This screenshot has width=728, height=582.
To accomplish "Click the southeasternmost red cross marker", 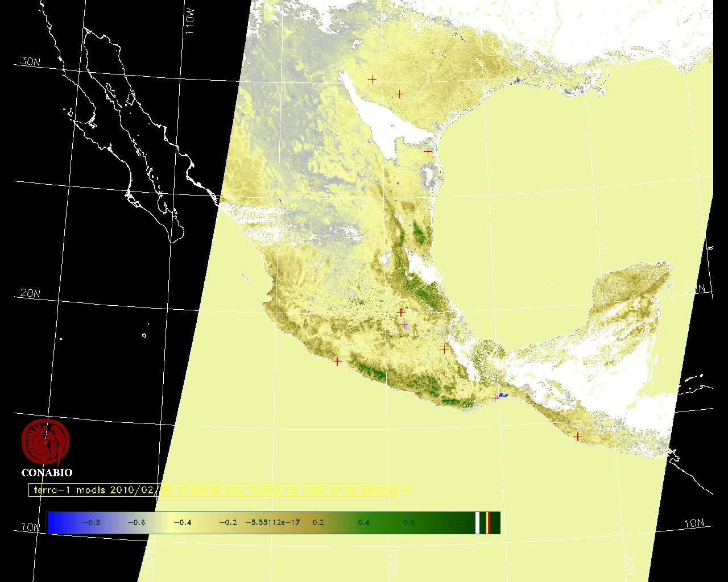I will [x=578, y=436].
